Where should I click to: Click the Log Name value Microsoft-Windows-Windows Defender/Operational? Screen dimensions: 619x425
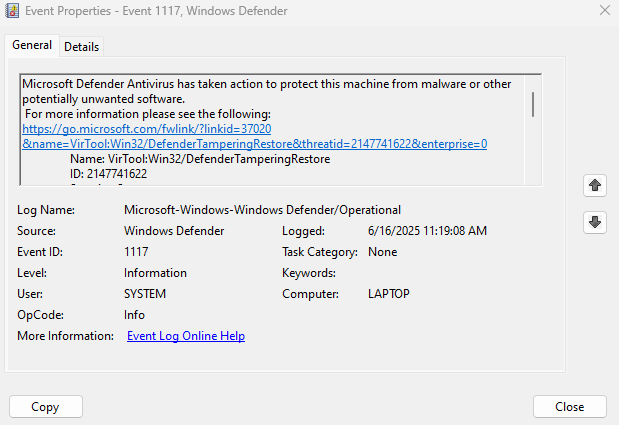pyautogui.click(x=262, y=210)
